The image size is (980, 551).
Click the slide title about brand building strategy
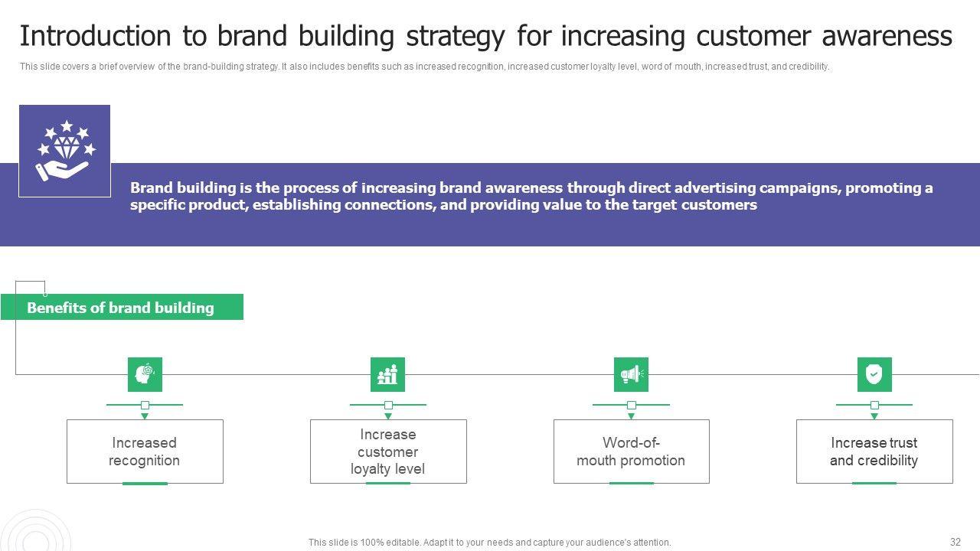tap(486, 36)
